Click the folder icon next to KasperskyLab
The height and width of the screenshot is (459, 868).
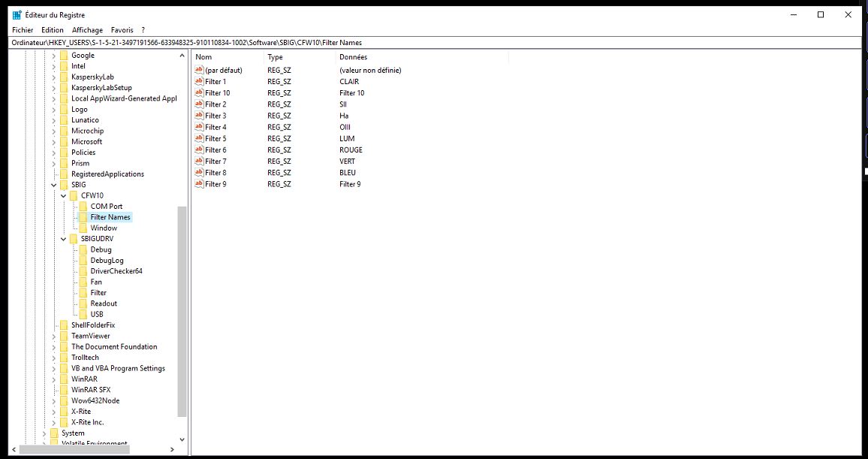pyautogui.click(x=64, y=77)
